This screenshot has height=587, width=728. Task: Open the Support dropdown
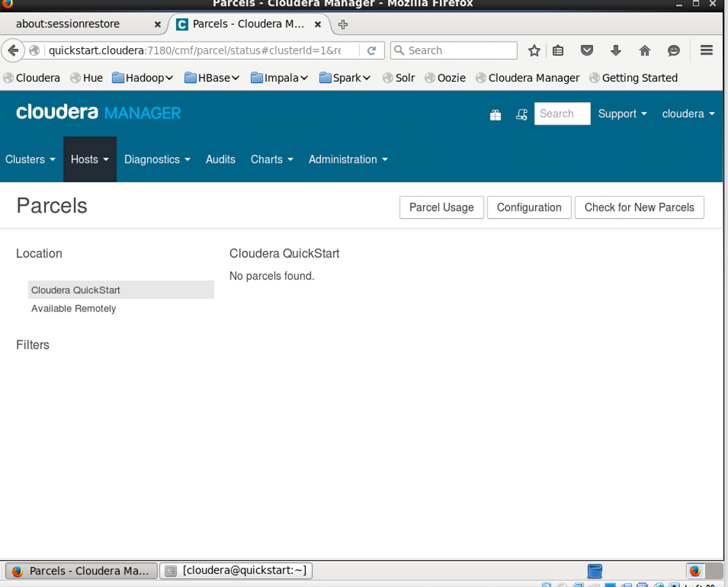click(x=622, y=114)
